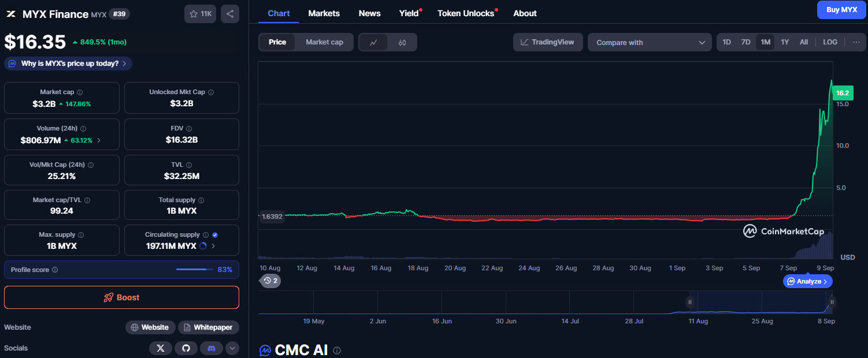Screen dimensions: 868x358
Task: Click the share icon button
Action: point(230,14)
